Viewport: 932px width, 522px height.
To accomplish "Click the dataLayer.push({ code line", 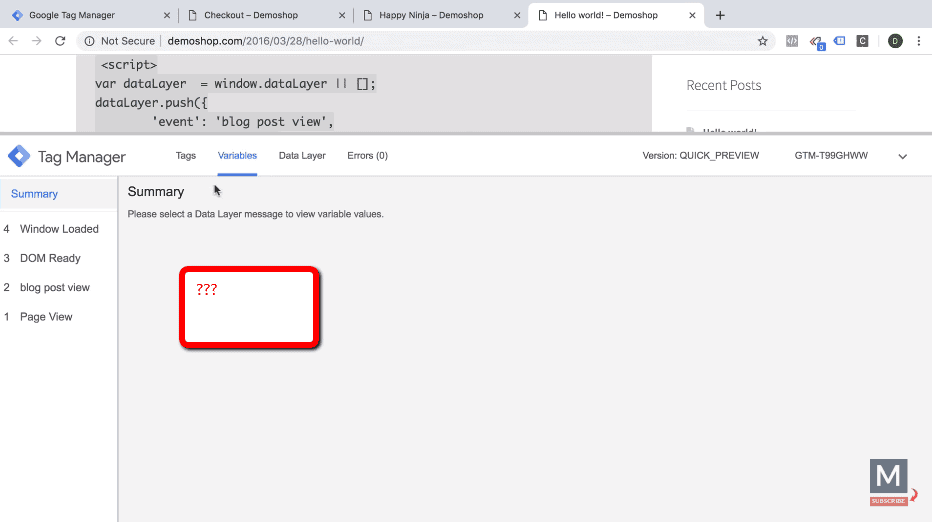I will coord(151,103).
